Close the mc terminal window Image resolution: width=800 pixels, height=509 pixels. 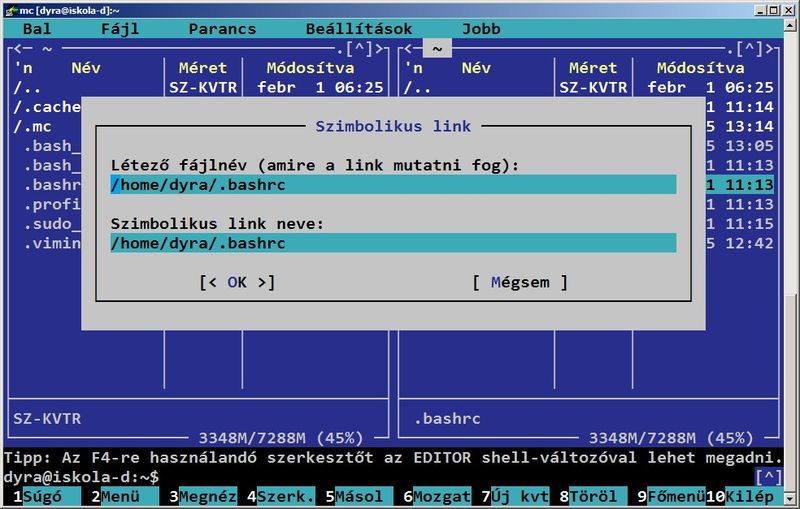click(x=788, y=10)
